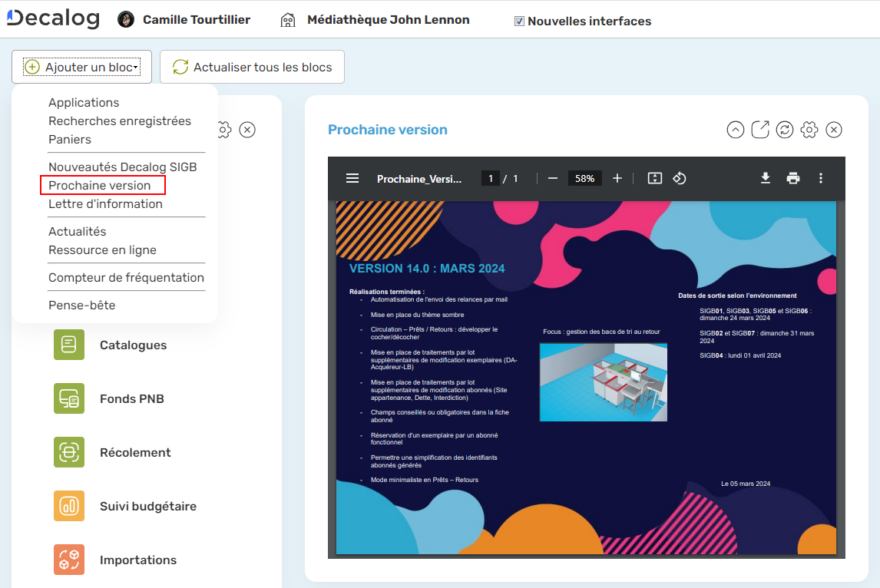This screenshot has width=880, height=588.
Task: Click Actualiser tous les blocs button
Action: pos(252,68)
